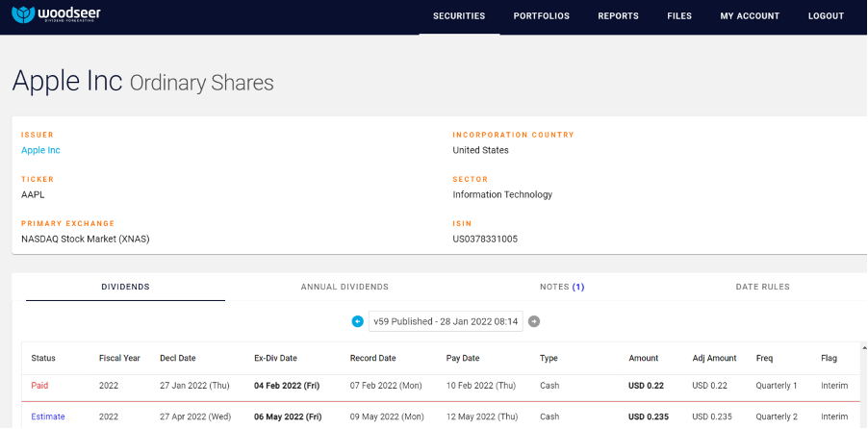Switch to the Dividends tab
Screen dimensions: 868x429
coord(126,287)
